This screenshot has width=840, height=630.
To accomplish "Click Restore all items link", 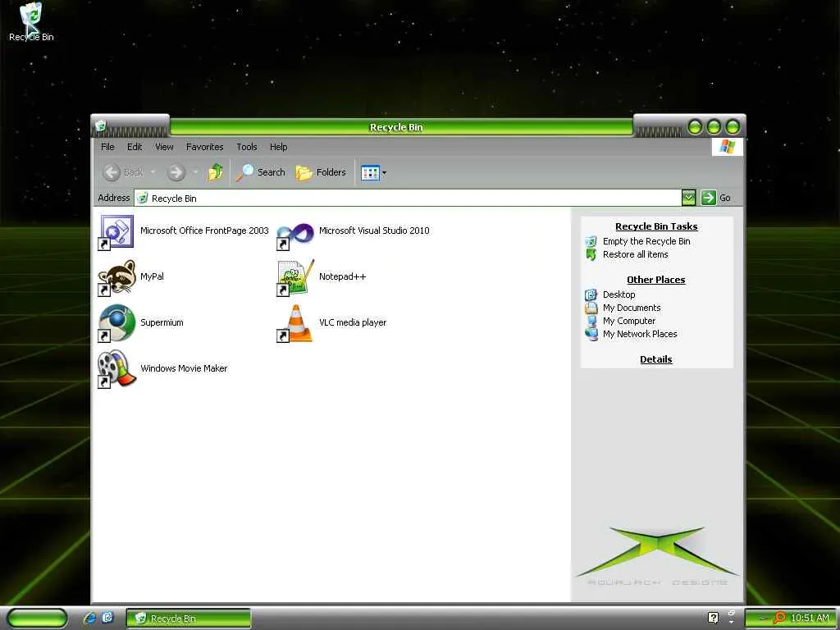I will tap(636, 254).
